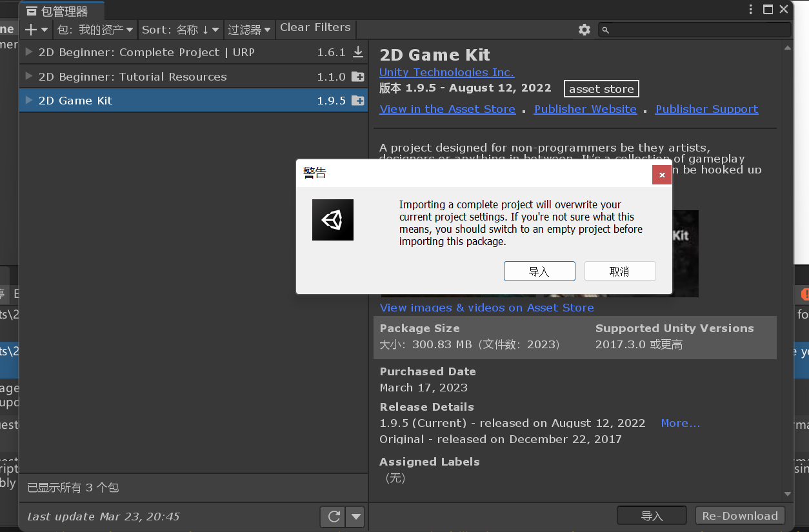
Task: Click download icon beside version 1.6.1
Action: (x=358, y=52)
